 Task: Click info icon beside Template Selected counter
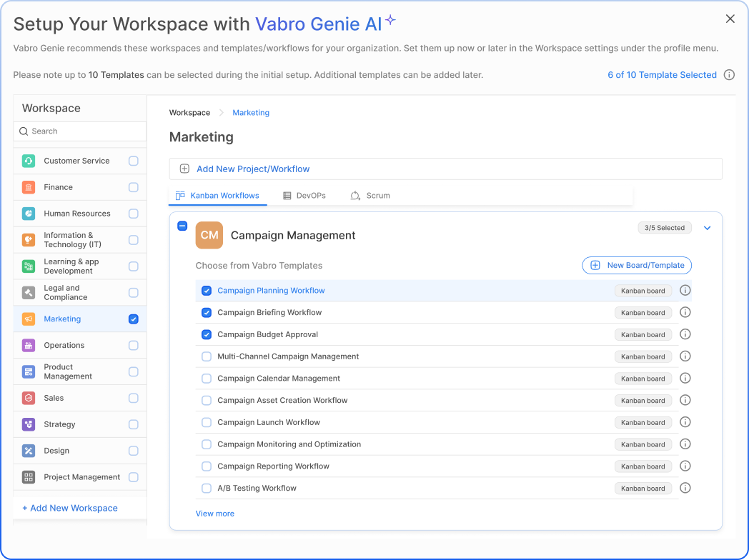click(x=729, y=75)
